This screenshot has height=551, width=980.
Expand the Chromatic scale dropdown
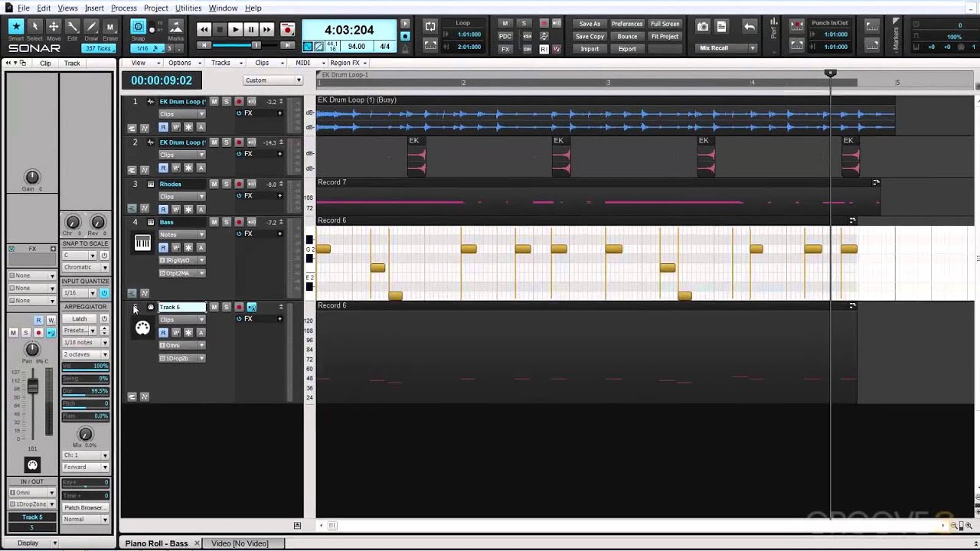click(86, 267)
